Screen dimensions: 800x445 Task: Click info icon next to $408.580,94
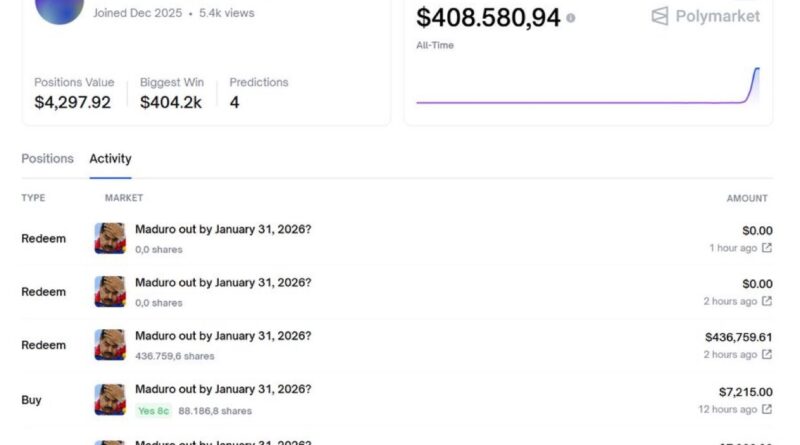coord(571,18)
